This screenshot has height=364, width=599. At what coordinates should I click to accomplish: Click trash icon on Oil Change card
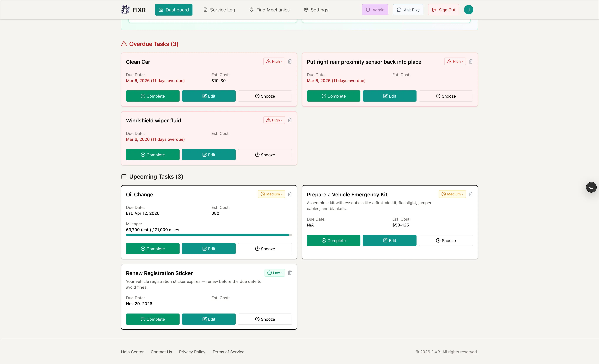coord(290,194)
